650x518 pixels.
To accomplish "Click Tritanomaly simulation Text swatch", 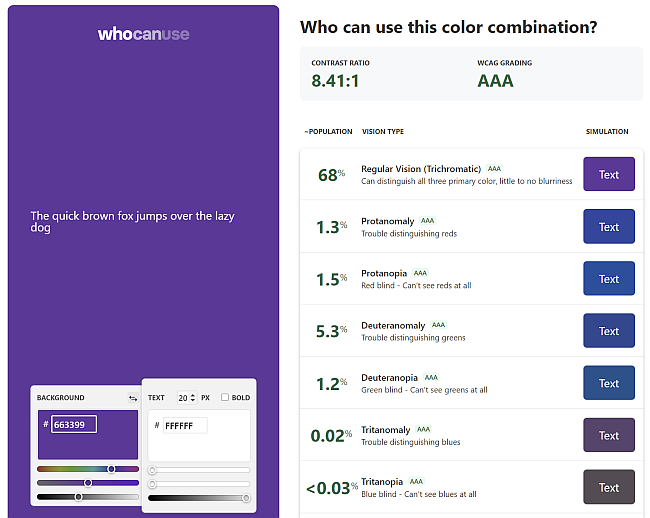I will coord(609,435).
